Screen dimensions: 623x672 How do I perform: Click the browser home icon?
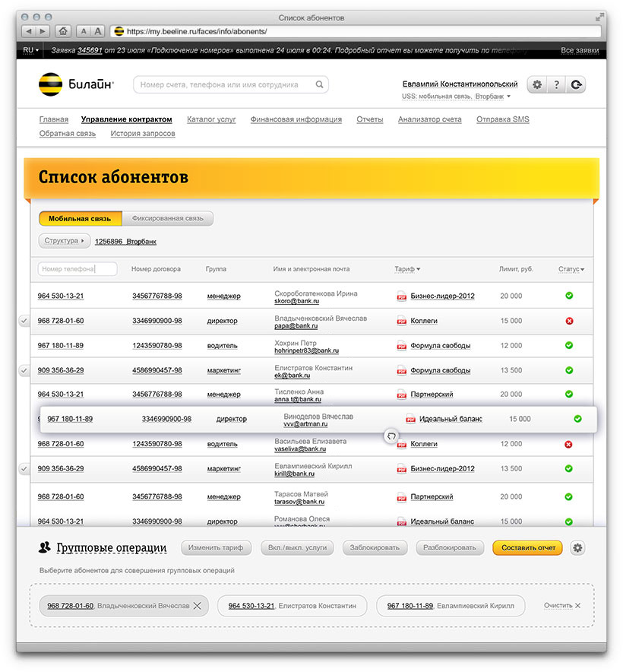(x=63, y=31)
